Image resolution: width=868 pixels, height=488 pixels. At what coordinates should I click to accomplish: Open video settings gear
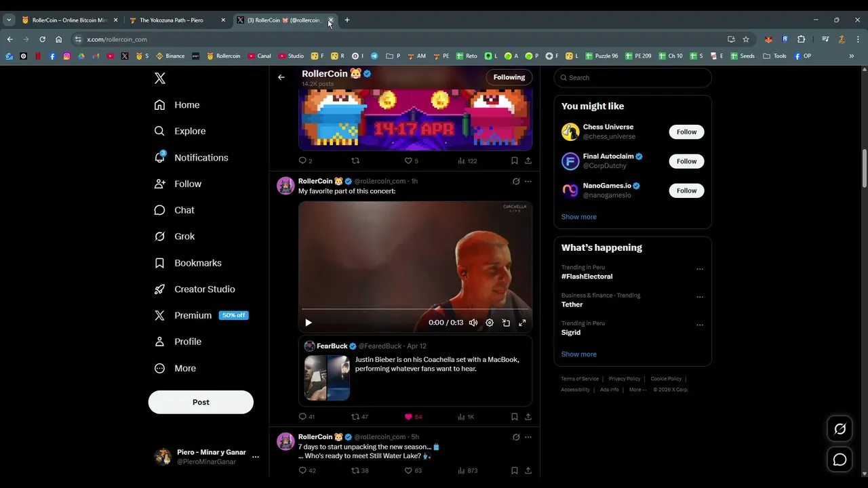490,323
